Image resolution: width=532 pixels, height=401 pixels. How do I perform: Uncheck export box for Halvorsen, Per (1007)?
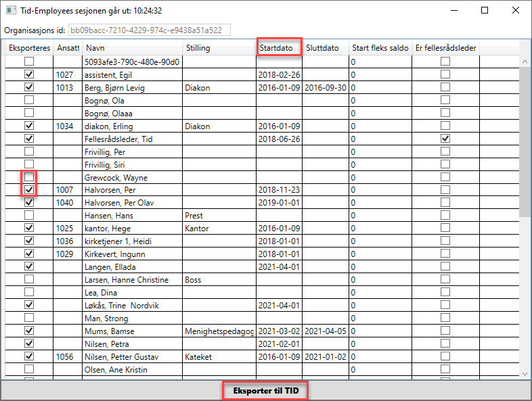click(29, 189)
